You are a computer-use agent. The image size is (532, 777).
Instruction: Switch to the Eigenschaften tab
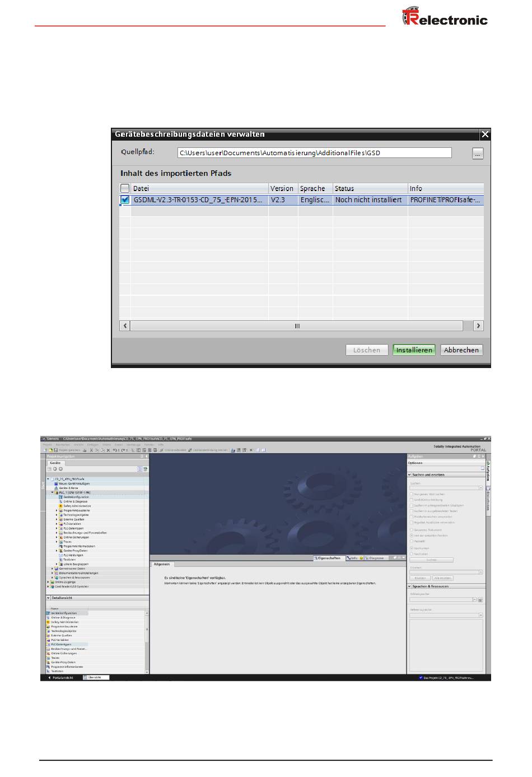click(329, 558)
